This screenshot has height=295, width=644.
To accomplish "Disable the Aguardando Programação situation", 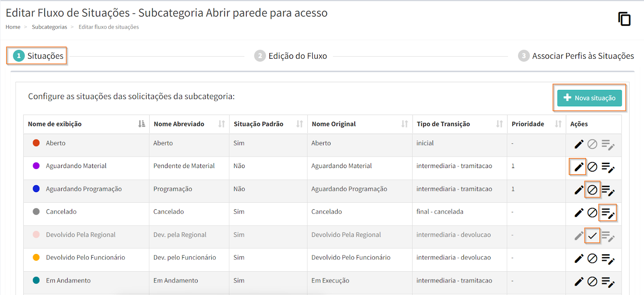I will (592, 190).
